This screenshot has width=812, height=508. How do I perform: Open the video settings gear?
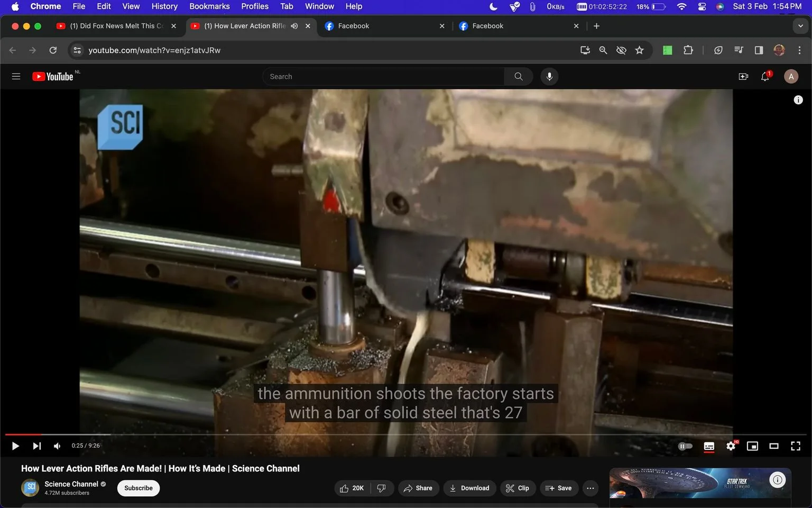(x=731, y=446)
